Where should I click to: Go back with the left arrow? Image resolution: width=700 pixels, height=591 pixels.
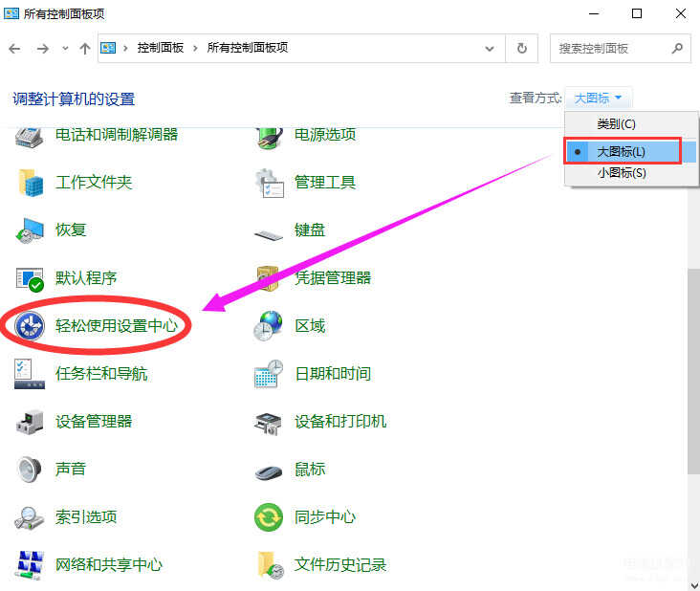tap(14, 48)
